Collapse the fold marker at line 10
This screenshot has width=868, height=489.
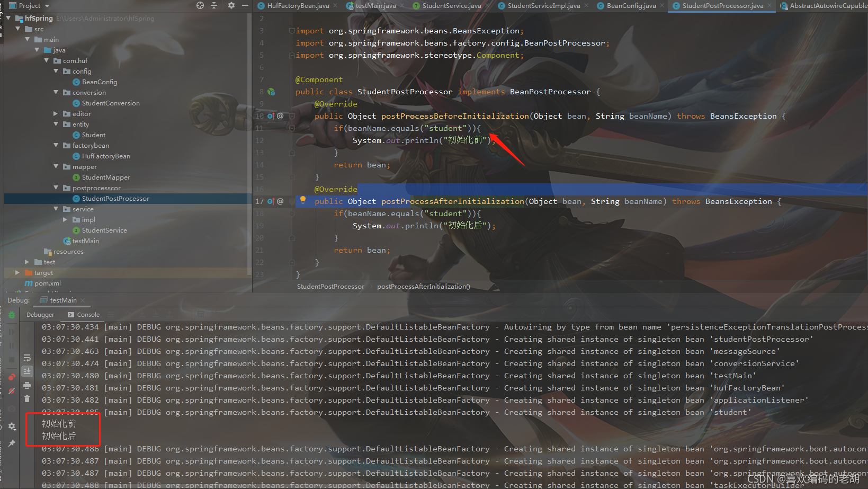point(292,116)
